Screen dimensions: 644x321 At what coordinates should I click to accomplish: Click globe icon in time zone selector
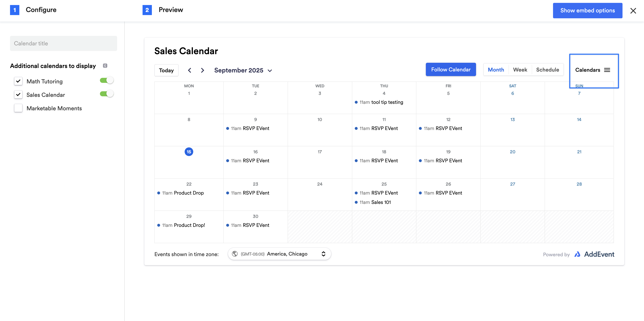pyautogui.click(x=235, y=254)
